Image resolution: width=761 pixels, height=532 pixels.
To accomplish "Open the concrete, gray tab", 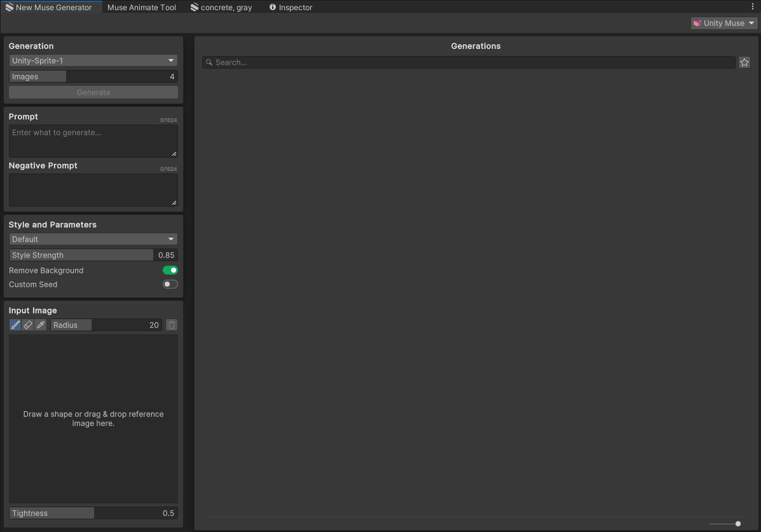I will [x=221, y=7].
